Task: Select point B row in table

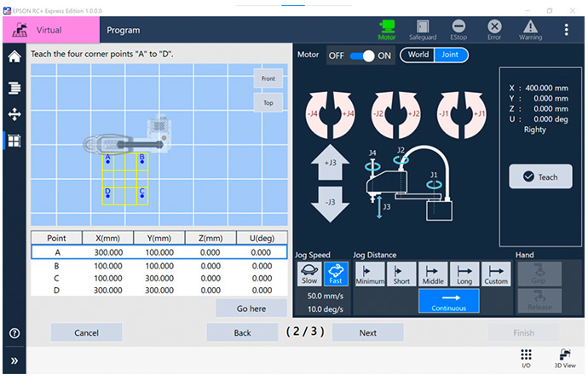Action: click(159, 265)
